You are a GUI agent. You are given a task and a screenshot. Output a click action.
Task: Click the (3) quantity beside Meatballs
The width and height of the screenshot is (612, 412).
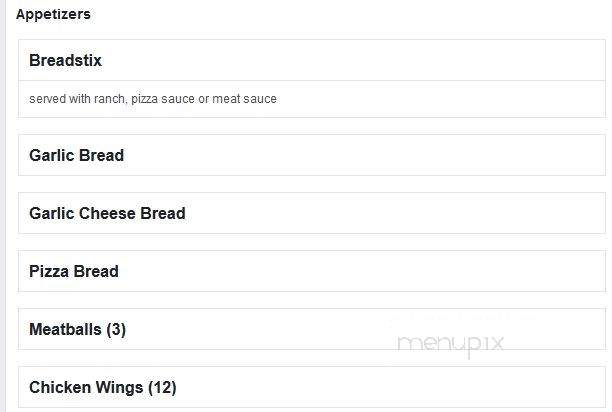click(116, 330)
